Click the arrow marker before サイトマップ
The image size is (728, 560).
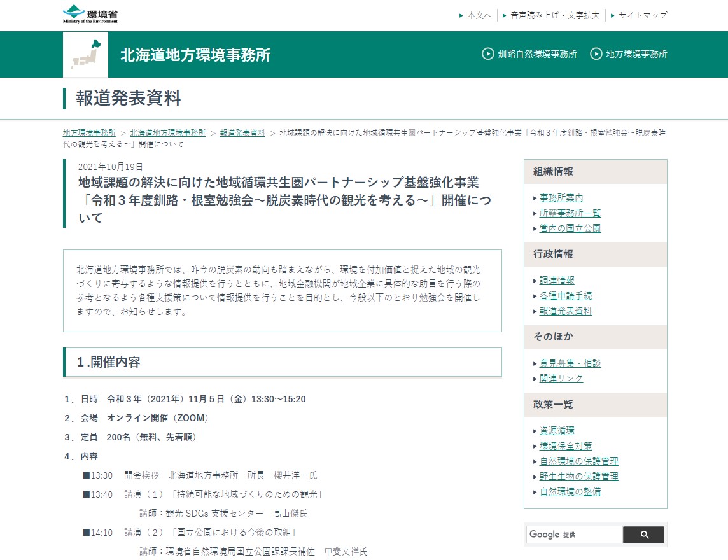pos(612,15)
